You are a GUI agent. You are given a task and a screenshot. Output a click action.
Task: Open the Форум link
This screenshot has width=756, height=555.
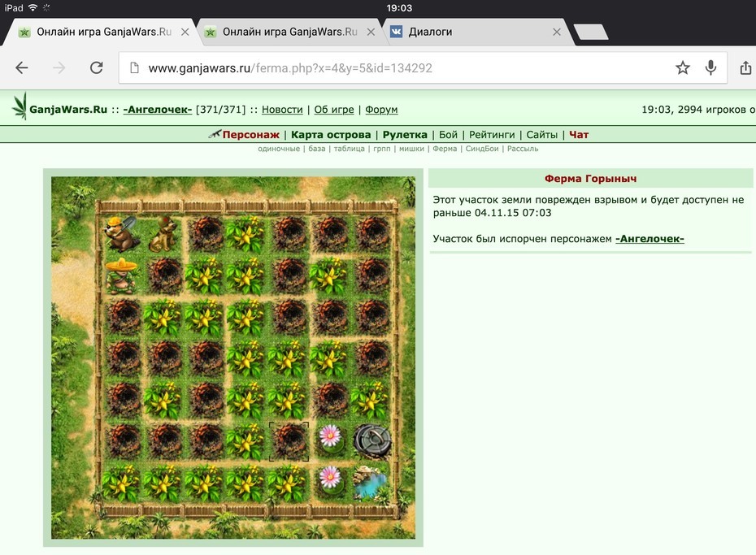click(381, 110)
